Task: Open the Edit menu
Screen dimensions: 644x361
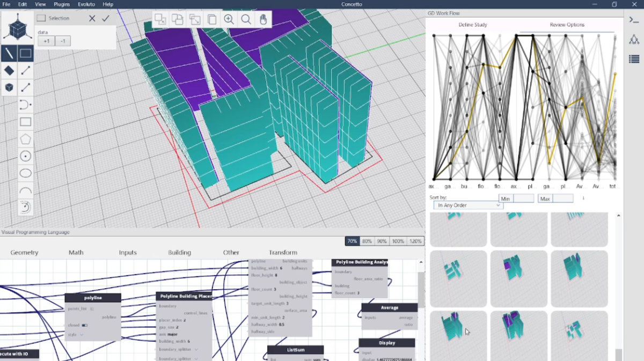Action: point(23,4)
